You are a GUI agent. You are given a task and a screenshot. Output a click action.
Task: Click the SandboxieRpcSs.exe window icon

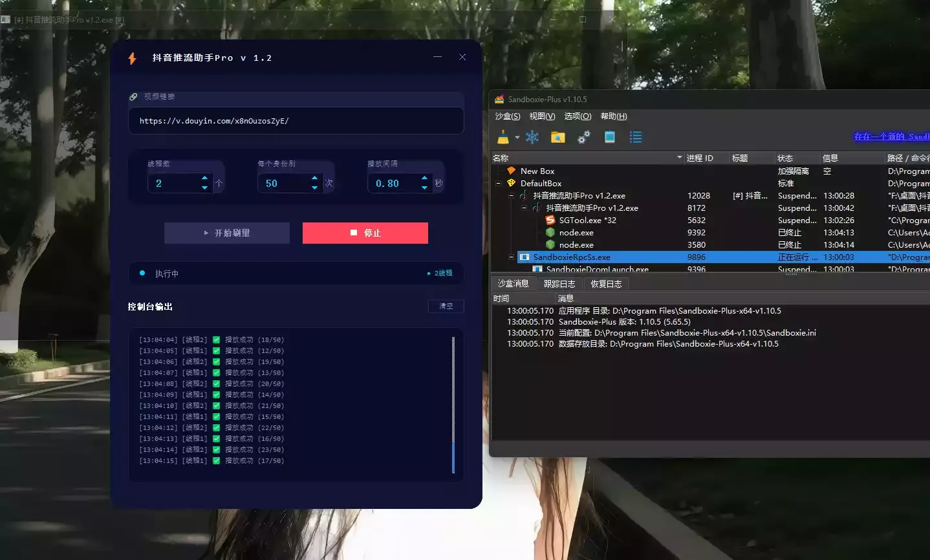coord(524,257)
